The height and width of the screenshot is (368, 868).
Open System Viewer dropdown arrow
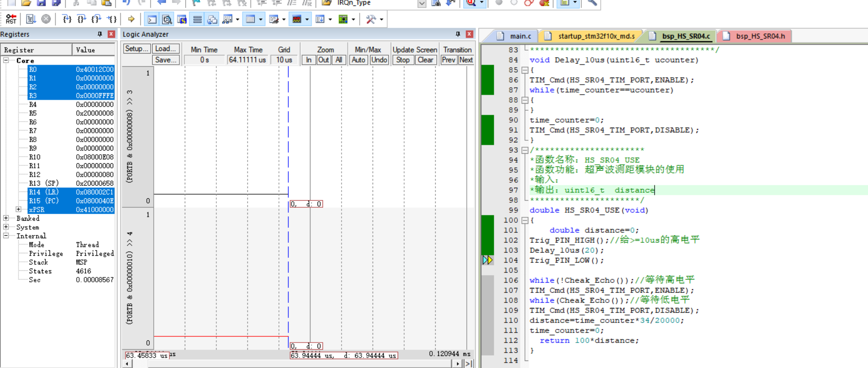[x=354, y=20]
